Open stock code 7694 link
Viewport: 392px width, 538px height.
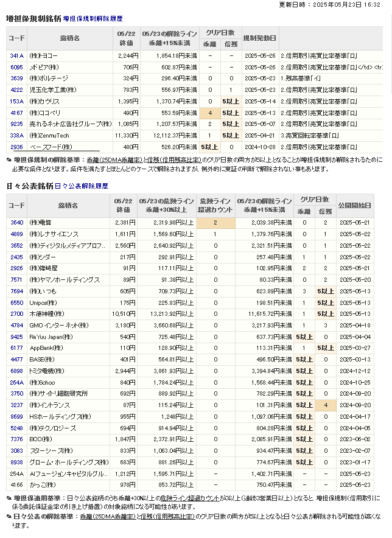16,292
